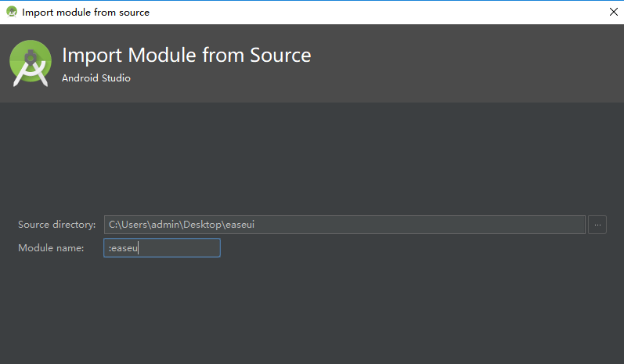Screen dimensions: 624x364
Task: Place cursor on 'C:' drive in source path
Action: 113,225
